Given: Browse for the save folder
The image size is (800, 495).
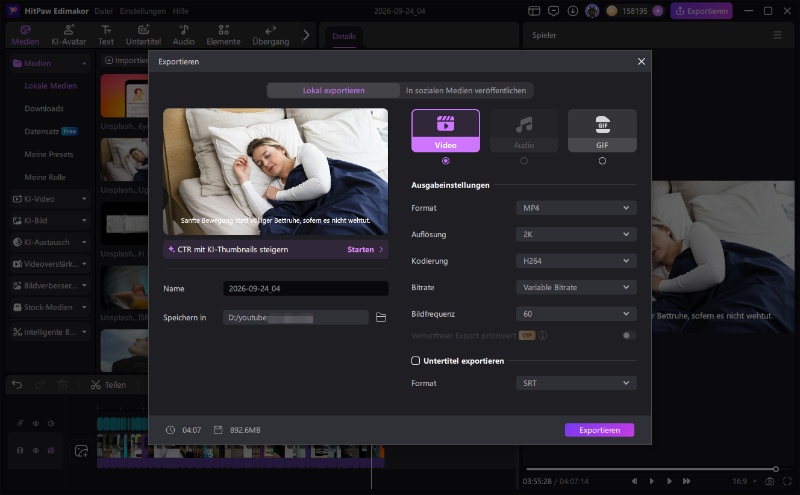Looking at the screenshot, I should click(x=381, y=317).
